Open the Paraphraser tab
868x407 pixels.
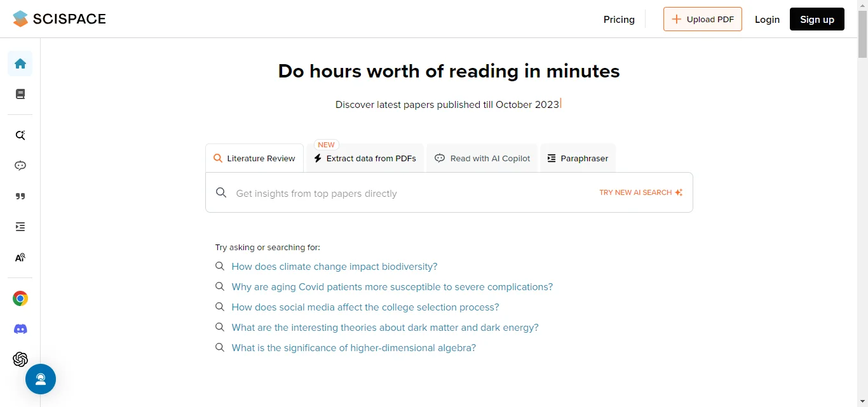[578, 158]
